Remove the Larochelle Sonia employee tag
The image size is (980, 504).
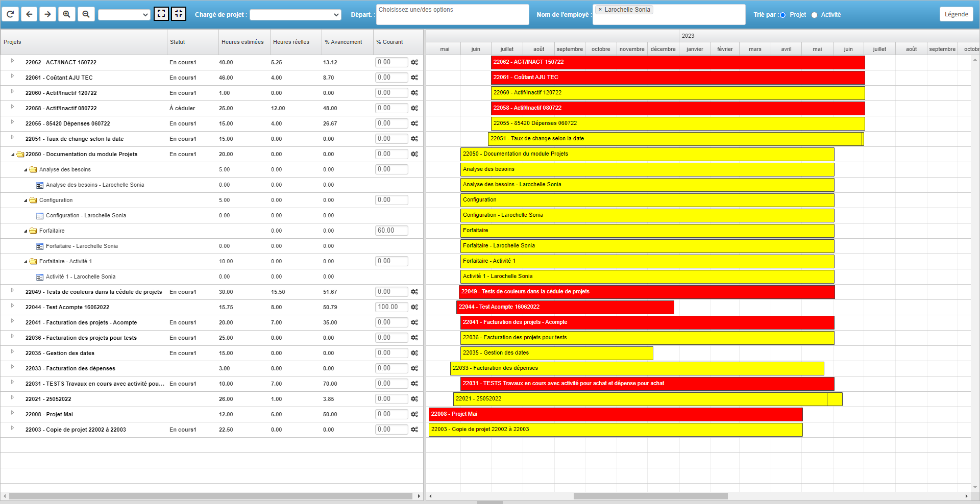[x=600, y=10]
